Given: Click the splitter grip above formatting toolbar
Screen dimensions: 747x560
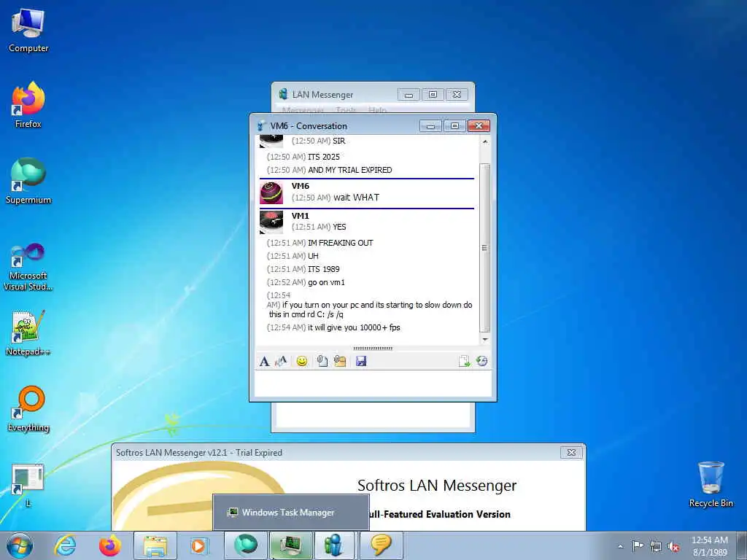Looking at the screenshot, I should pyautogui.click(x=373, y=349).
